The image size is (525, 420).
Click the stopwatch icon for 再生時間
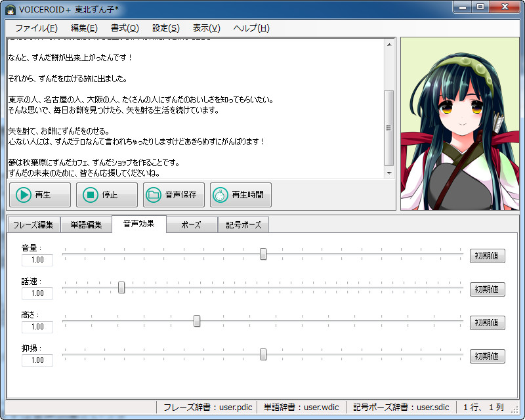220,195
